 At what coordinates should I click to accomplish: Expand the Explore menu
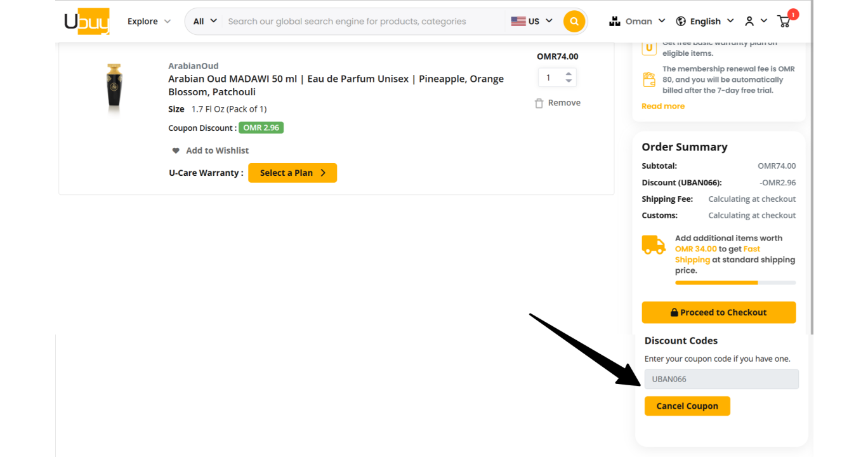coord(149,21)
